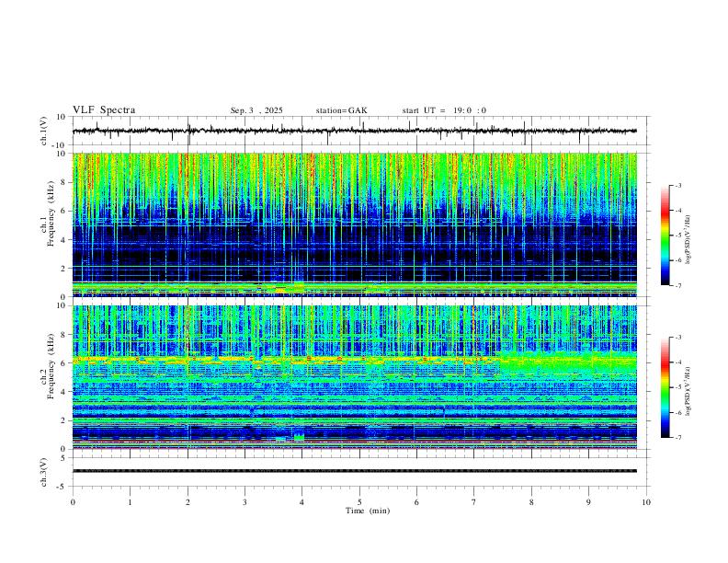This screenshot has height=563, width=728.
Task: Click time-axis tick label "3"
Action: 245,502
